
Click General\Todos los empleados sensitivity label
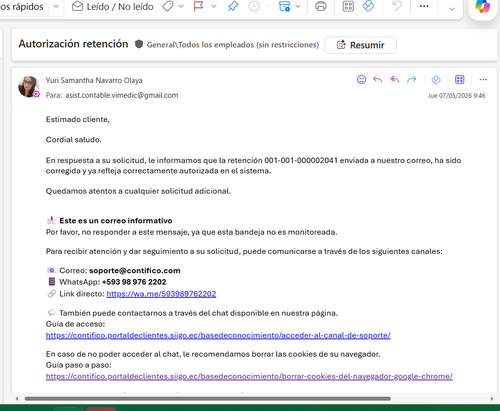coord(233,45)
